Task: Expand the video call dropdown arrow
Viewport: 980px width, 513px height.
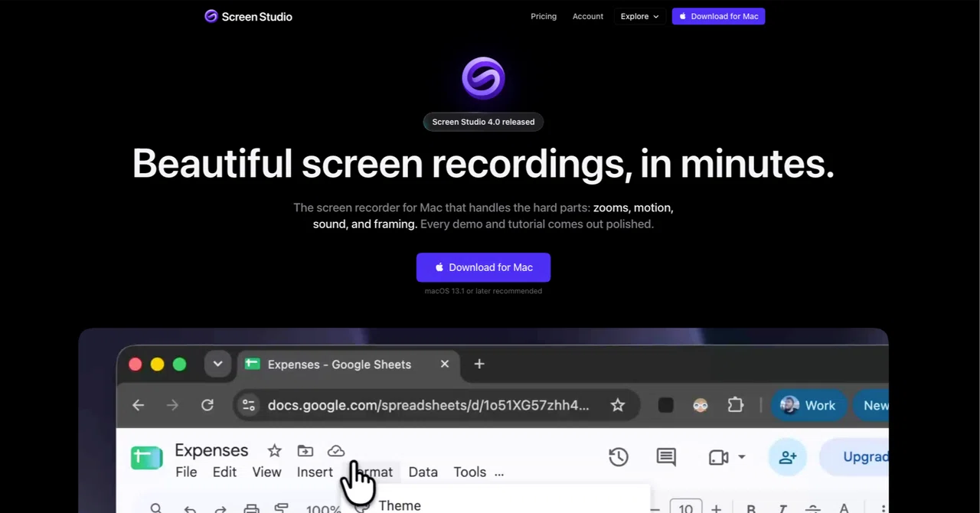Action: [x=741, y=457]
